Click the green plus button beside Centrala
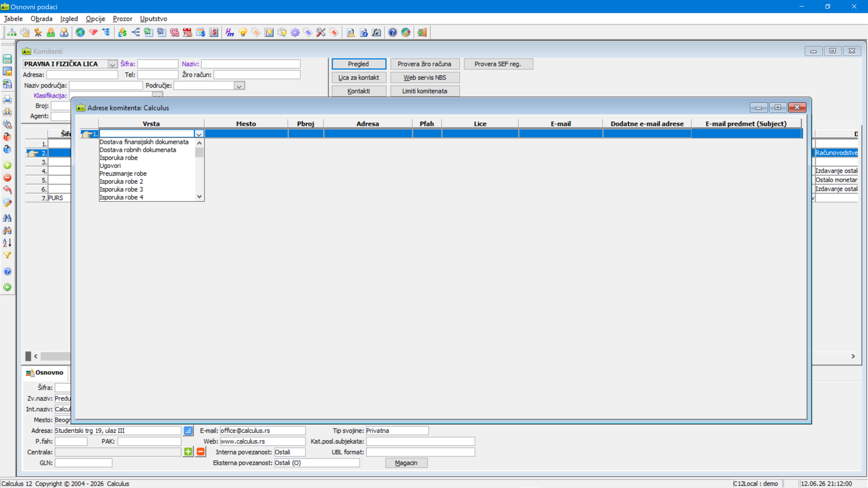The height and width of the screenshot is (488, 868). tap(188, 452)
